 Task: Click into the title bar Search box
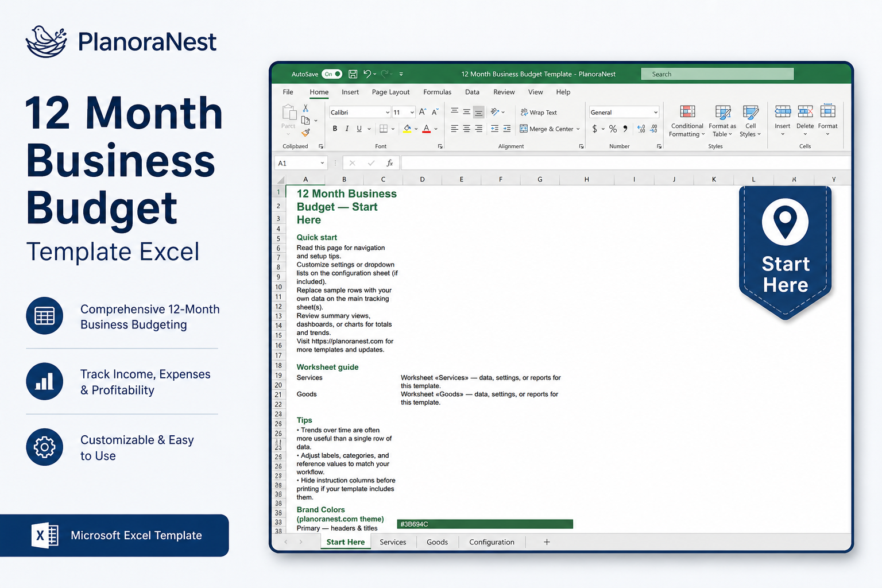click(717, 74)
